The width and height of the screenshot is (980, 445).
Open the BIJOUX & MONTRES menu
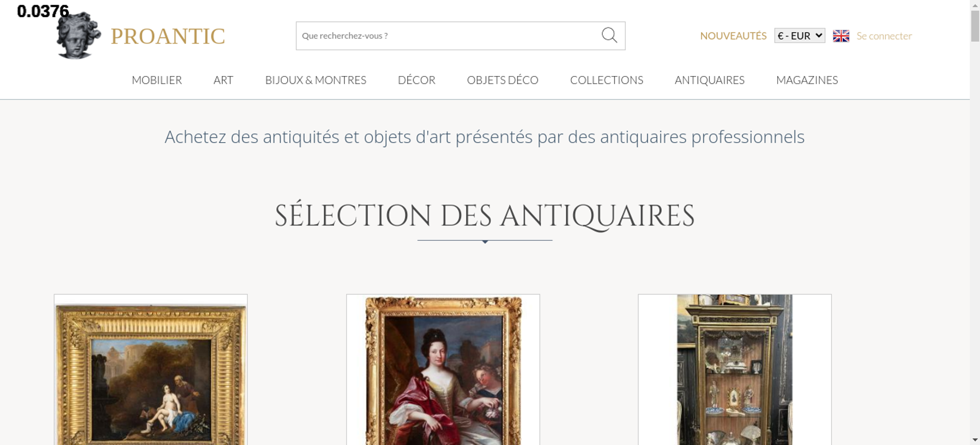316,80
